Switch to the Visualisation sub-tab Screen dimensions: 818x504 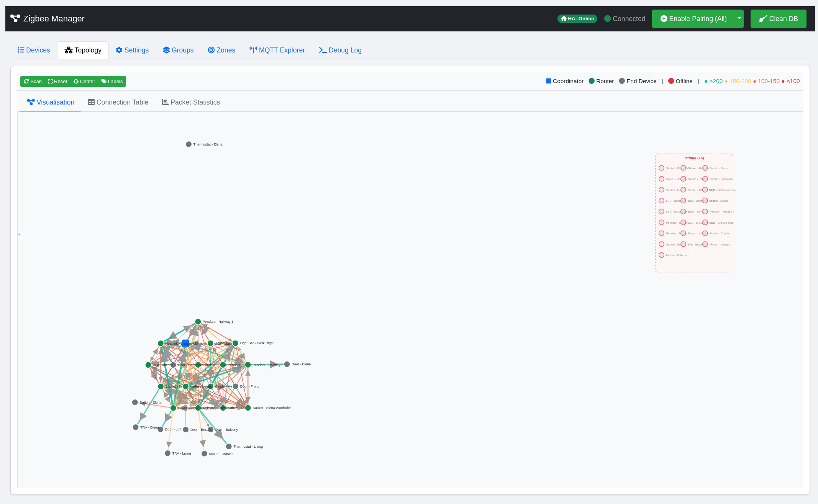click(x=51, y=102)
